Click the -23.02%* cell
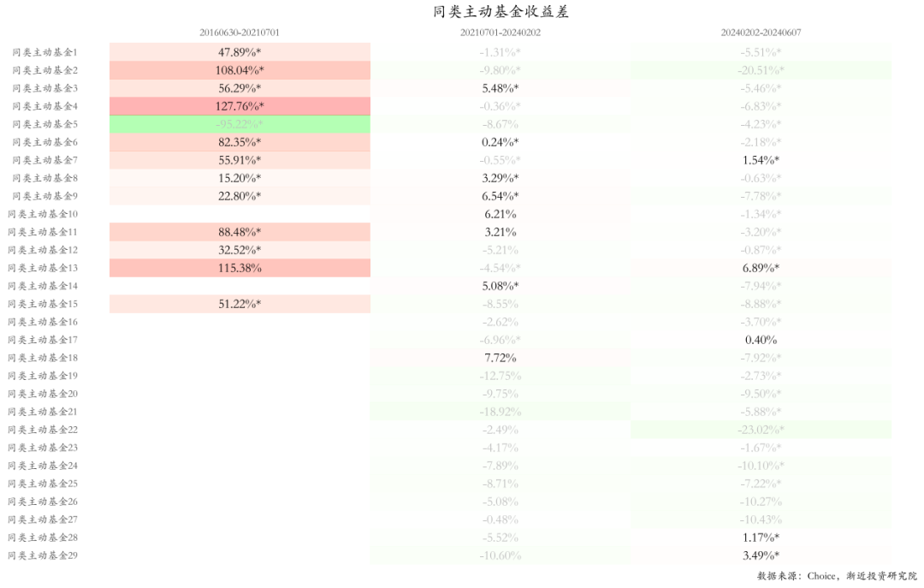 [x=761, y=430]
